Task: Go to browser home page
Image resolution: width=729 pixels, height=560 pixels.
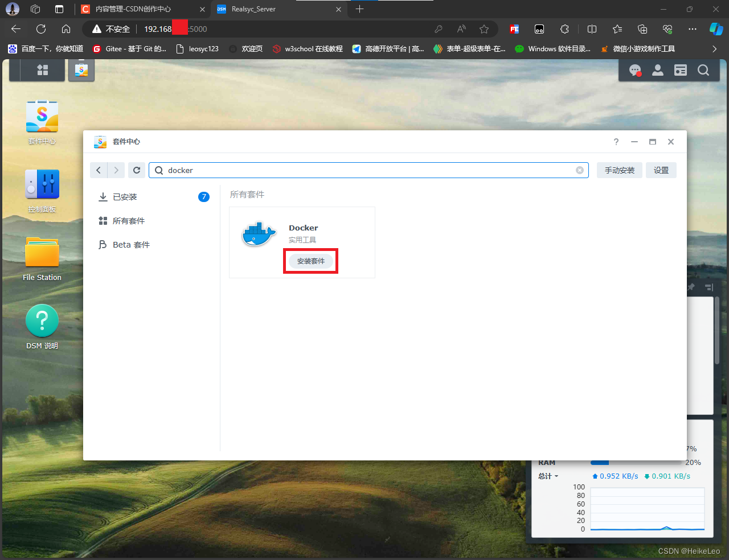Action: click(66, 29)
